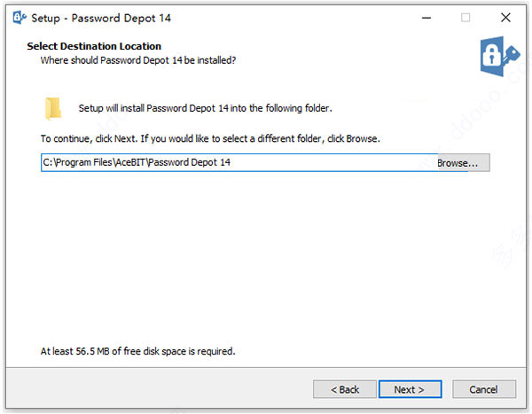The width and height of the screenshot is (532, 414).
Task: Click the Password Depot icon in title bar
Action: (x=20, y=18)
